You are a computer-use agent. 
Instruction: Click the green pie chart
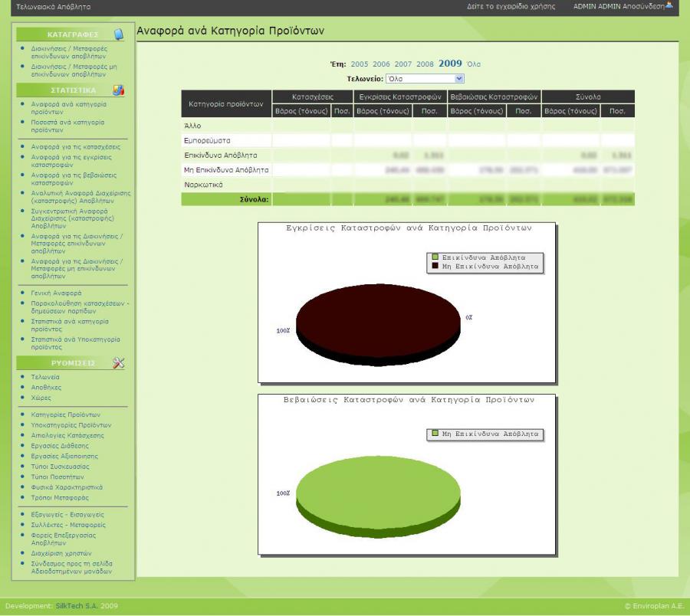click(379, 496)
